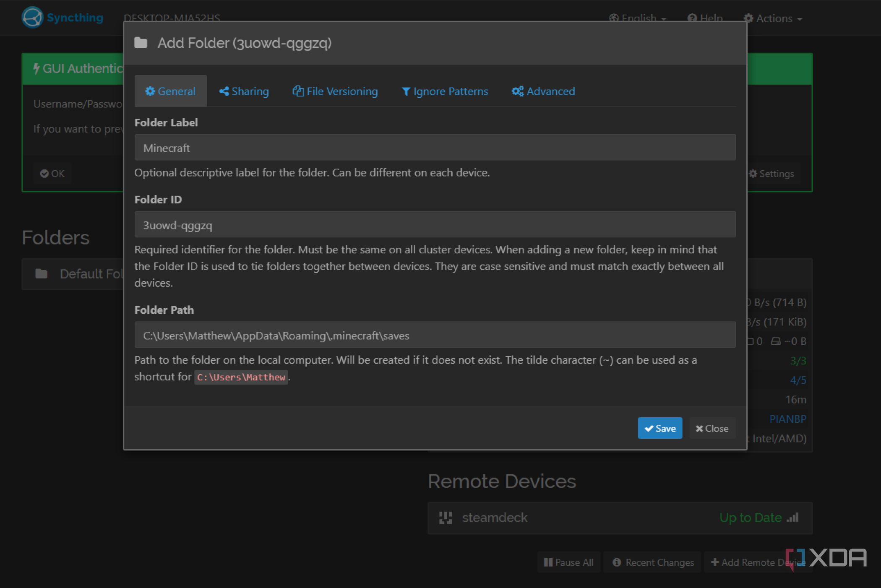The width and height of the screenshot is (881, 588).
Task: Open the English language dropdown
Action: click(638, 18)
